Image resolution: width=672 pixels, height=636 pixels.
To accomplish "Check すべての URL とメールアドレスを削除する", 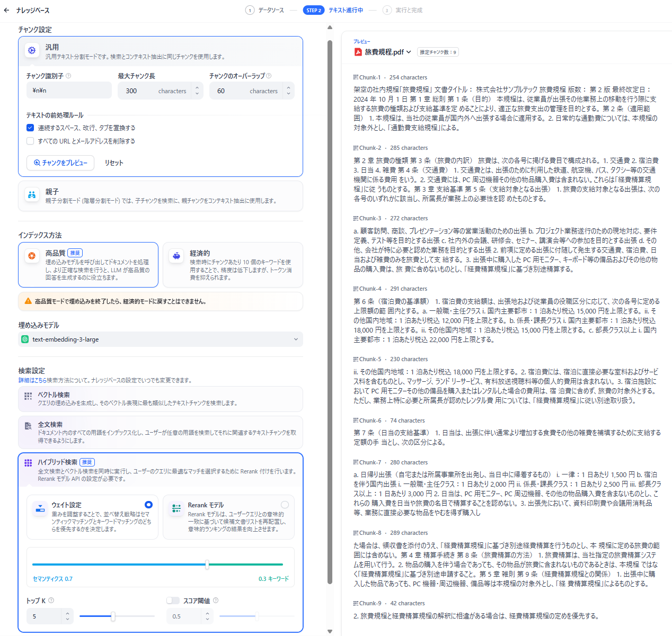I will pyautogui.click(x=30, y=141).
